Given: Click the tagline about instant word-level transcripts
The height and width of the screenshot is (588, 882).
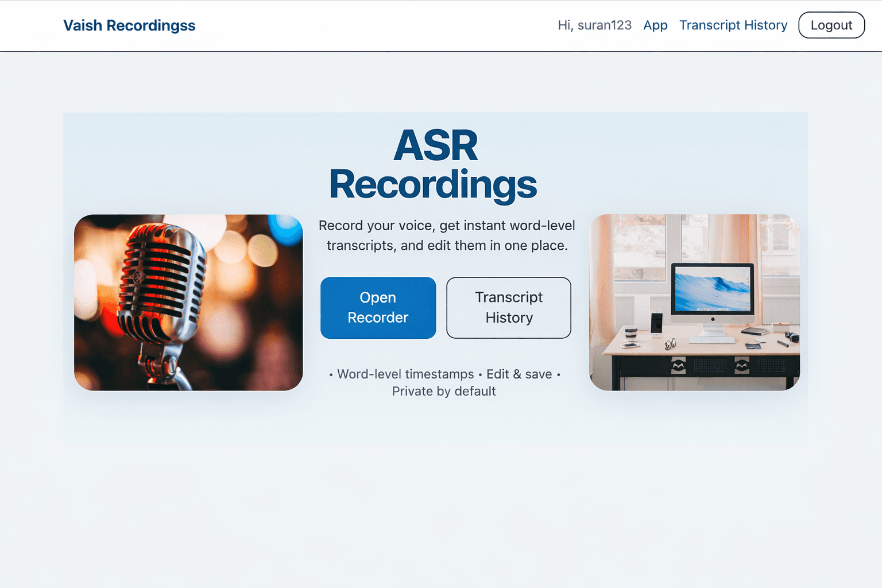Looking at the screenshot, I should pos(447,235).
